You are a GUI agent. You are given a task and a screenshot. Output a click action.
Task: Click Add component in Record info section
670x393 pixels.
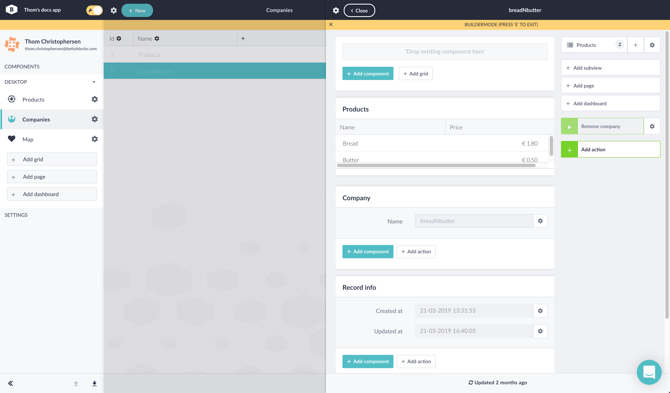(367, 361)
